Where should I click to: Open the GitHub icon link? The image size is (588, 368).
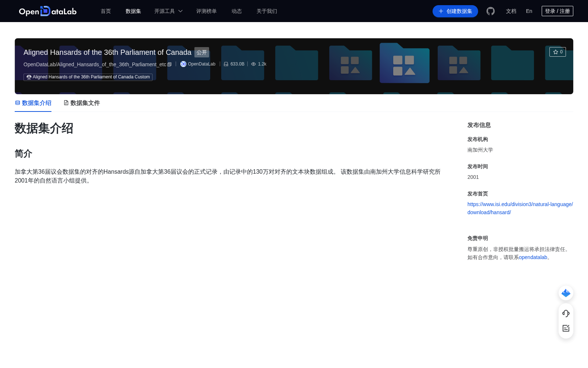[x=491, y=11]
